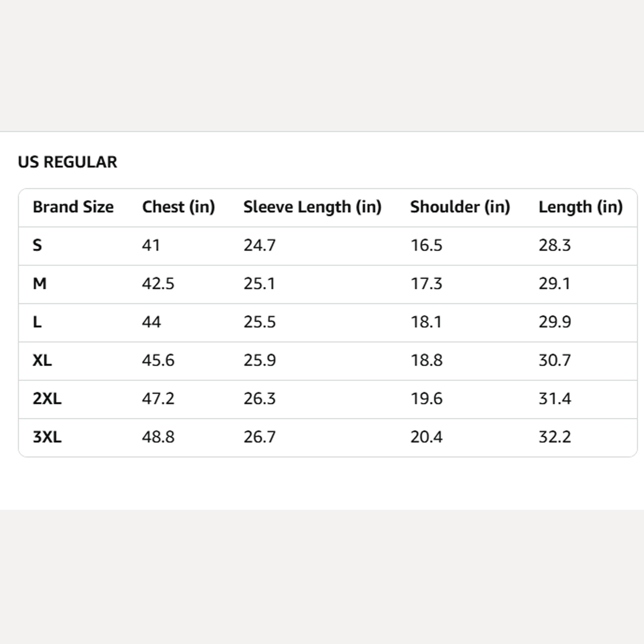644x644 pixels.
Task: Click the Shoulder (in) column header
Action: (460, 207)
